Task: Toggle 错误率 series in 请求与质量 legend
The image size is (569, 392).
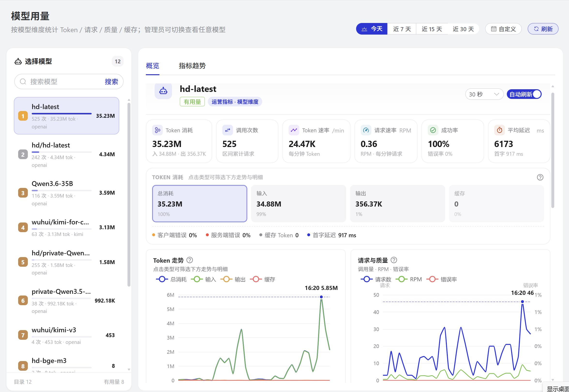Action: (x=442, y=279)
